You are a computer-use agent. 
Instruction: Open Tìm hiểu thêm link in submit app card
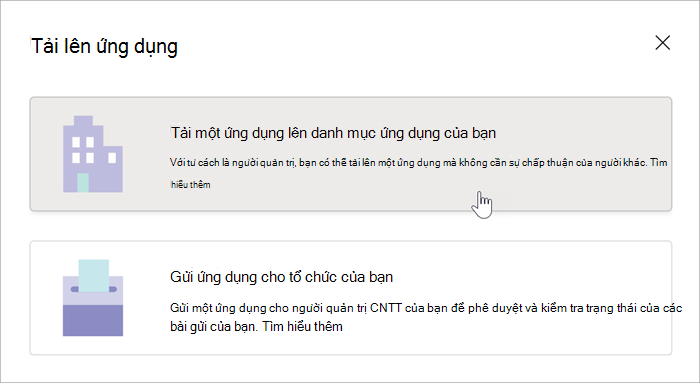(302, 326)
